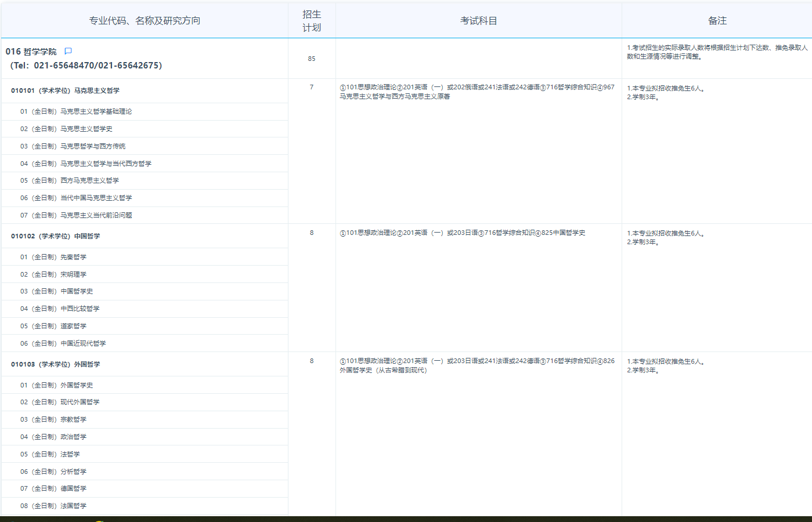Select direction 08 法国哲学
Viewport: 812px width, 522px height.
(x=53, y=506)
